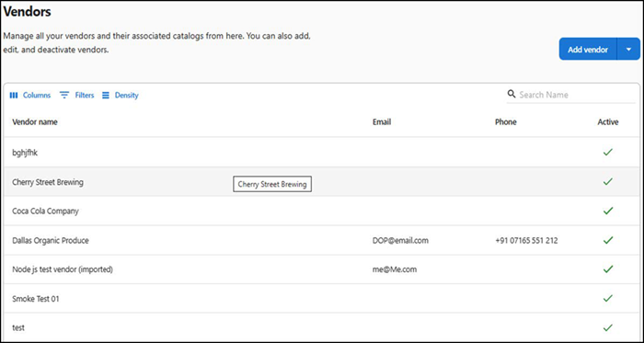
Task: Click the Density lines icon
Action: pos(106,96)
